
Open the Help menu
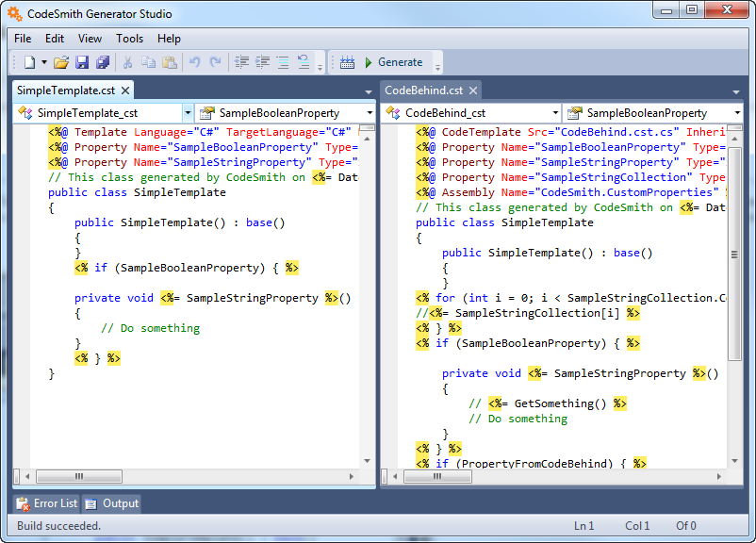[169, 39]
